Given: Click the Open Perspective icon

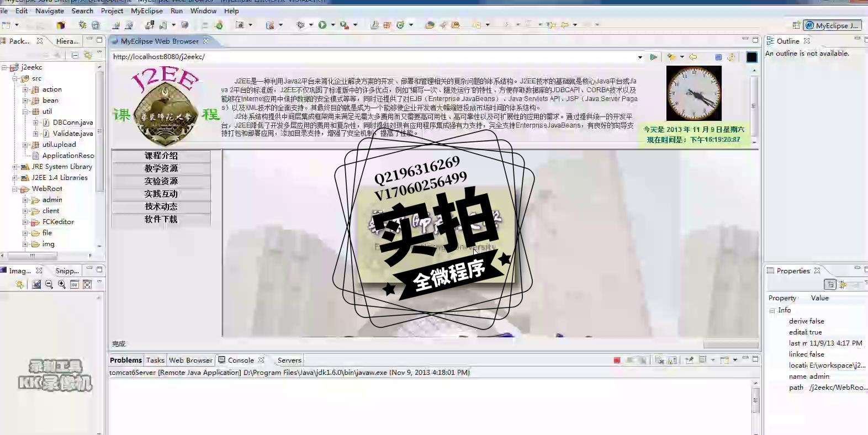Looking at the screenshot, I should click(796, 25).
